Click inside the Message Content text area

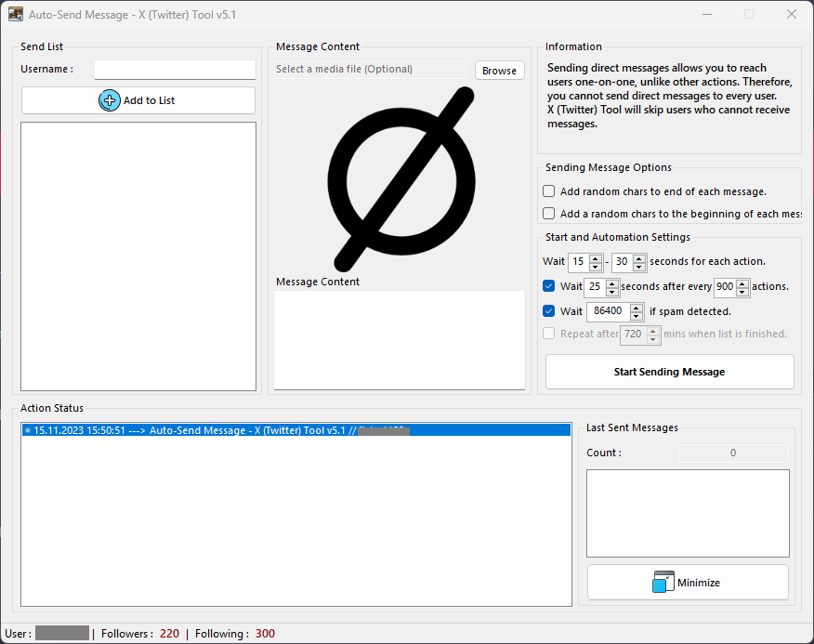[400, 340]
